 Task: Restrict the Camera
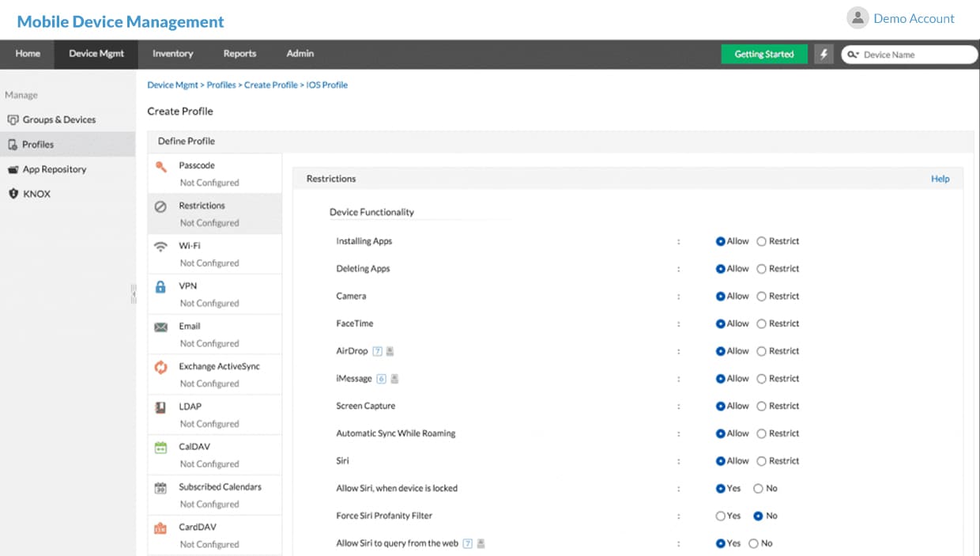coord(762,297)
